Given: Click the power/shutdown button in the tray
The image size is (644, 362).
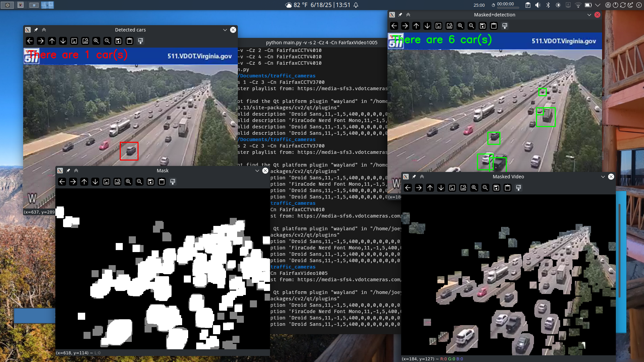Looking at the screenshot, I should 616,5.
